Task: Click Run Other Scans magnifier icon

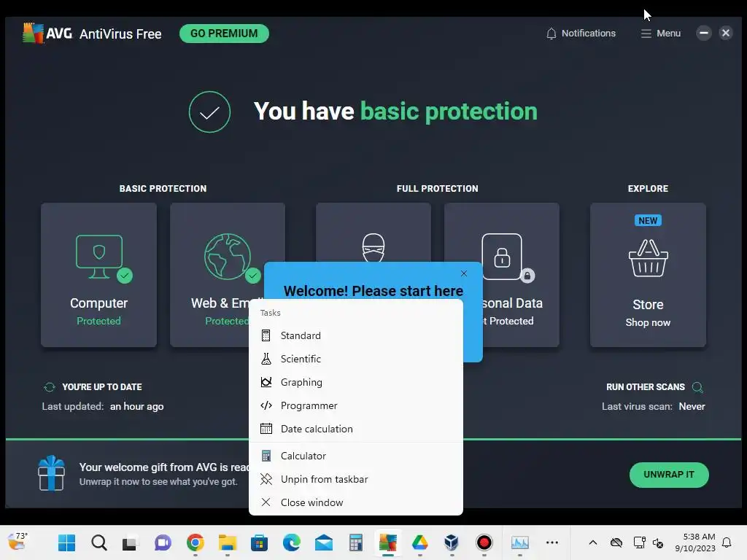Action: [697, 387]
